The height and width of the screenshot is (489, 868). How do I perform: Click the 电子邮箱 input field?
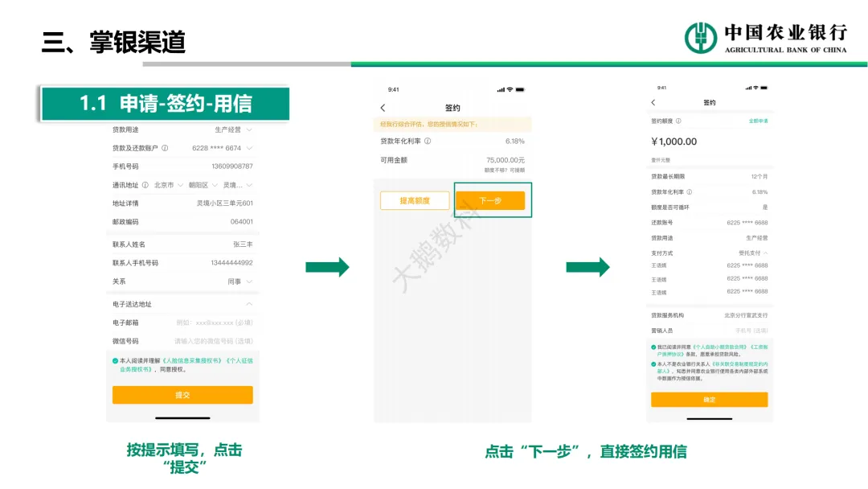(214, 323)
